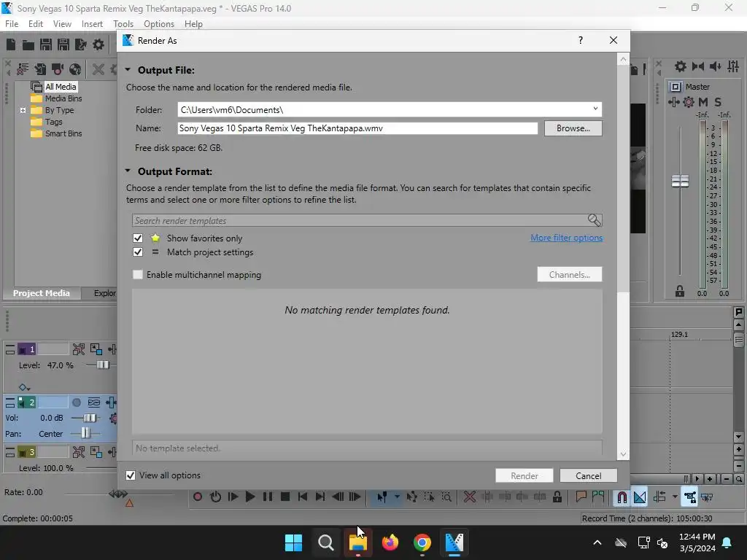Collapse the Output File section
Image resolution: width=747 pixels, height=560 pixels.
128,69
